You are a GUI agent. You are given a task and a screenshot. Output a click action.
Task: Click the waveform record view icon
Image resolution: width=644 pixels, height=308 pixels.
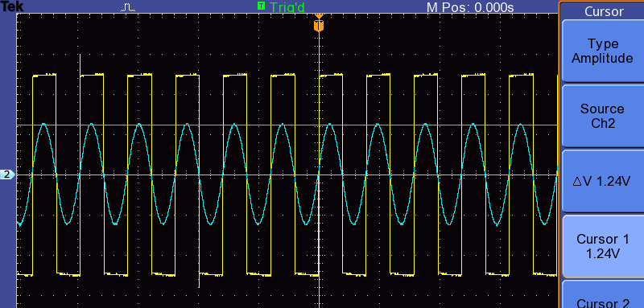[x=128, y=7]
